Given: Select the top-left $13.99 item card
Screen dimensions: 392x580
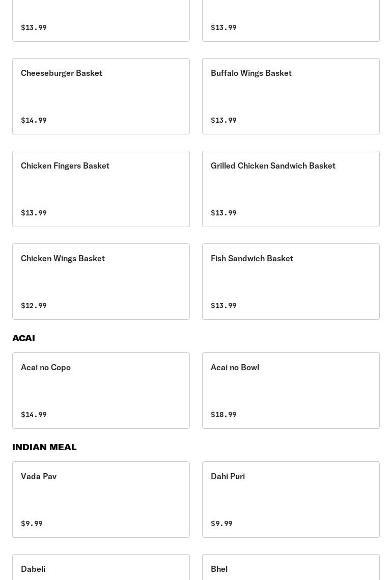Looking at the screenshot, I should [x=101, y=20].
